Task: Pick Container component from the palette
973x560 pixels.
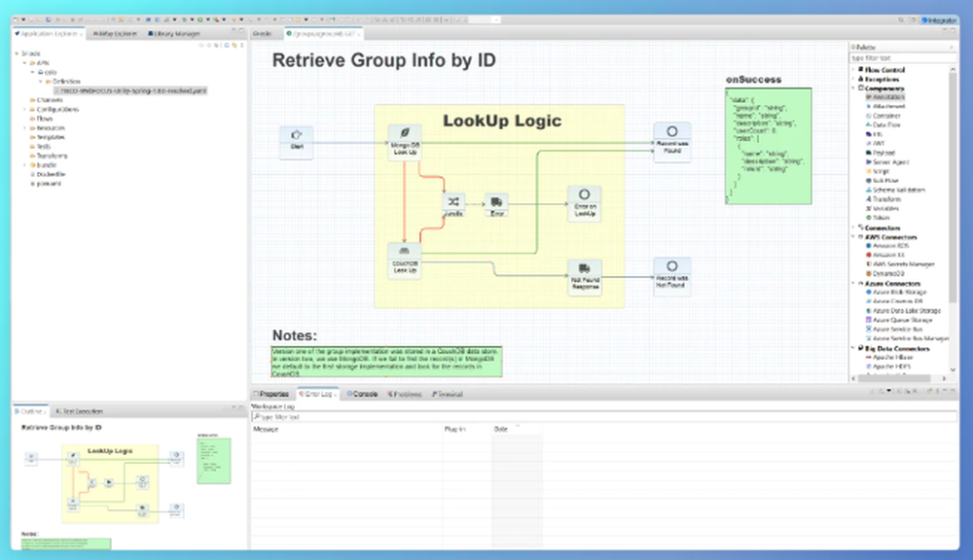Action: (x=883, y=116)
